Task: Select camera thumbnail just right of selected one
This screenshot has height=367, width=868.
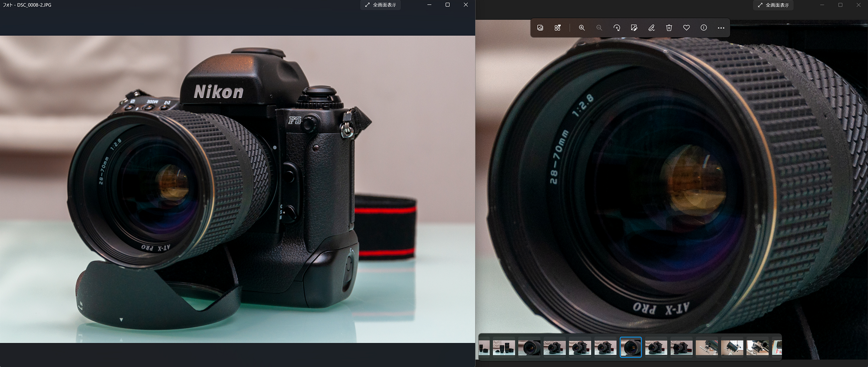Action: click(x=656, y=347)
